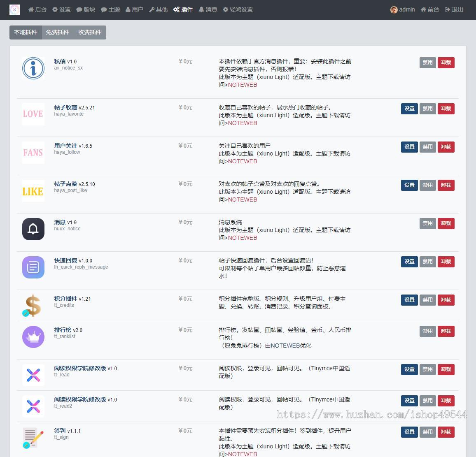
Task: Open the admin user profile
Action: [403, 9]
